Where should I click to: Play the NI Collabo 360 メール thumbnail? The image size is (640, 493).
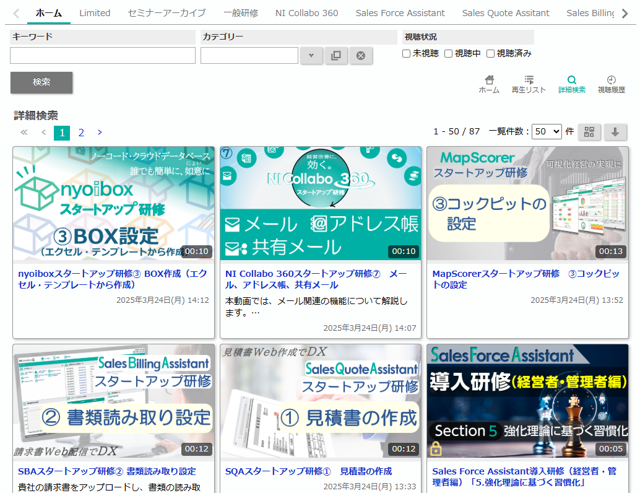tap(320, 203)
